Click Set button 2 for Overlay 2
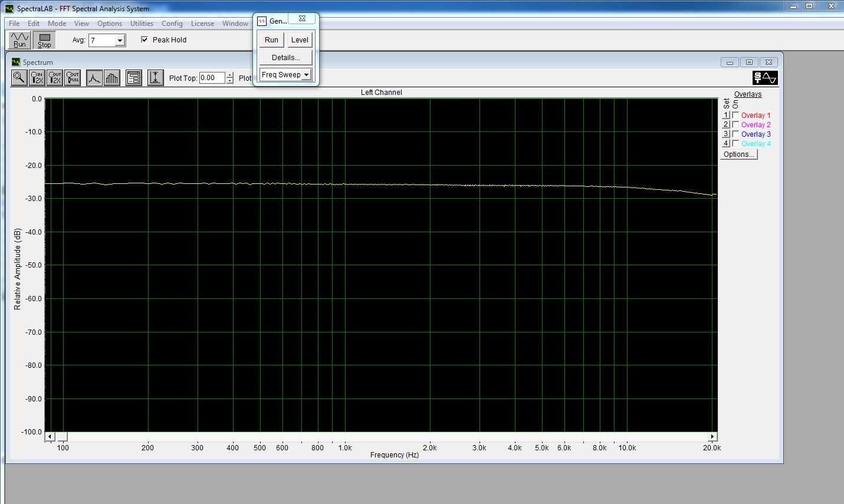Image resolution: width=844 pixels, height=504 pixels. [726, 125]
